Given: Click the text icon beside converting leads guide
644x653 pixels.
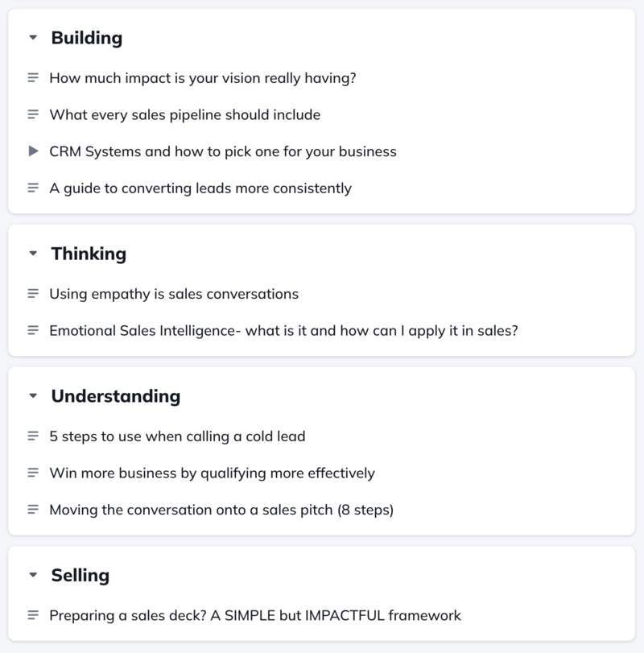Looking at the screenshot, I should click(x=33, y=188).
